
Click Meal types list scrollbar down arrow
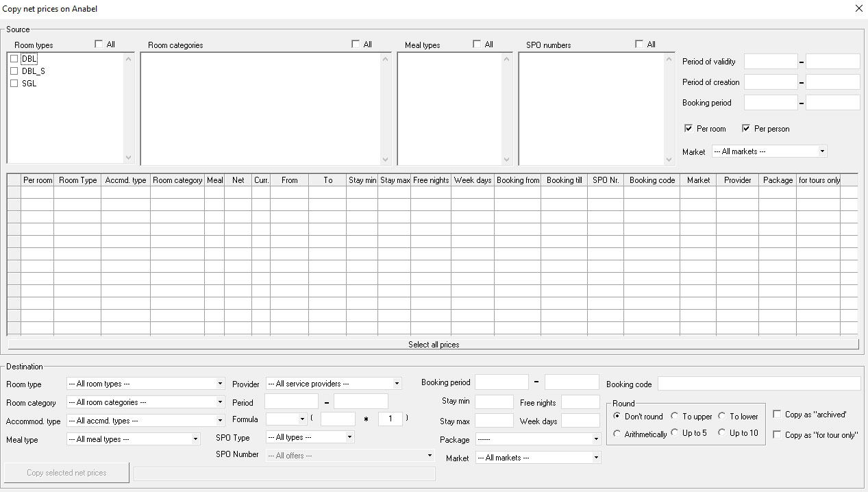[x=507, y=160]
